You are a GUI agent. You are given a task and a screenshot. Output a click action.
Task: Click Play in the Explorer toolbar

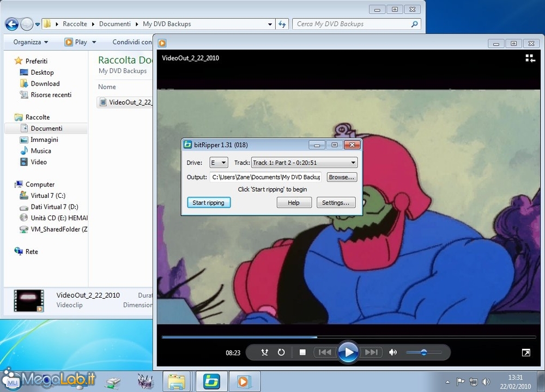pyautogui.click(x=76, y=42)
